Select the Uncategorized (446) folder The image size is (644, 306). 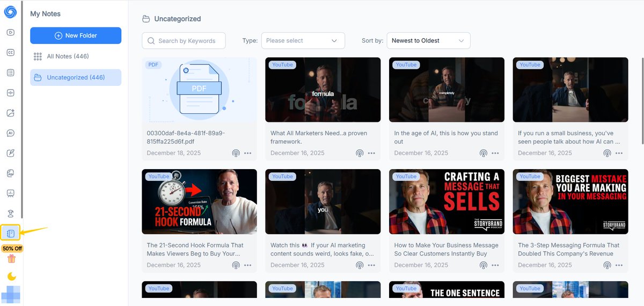(76, 77)
